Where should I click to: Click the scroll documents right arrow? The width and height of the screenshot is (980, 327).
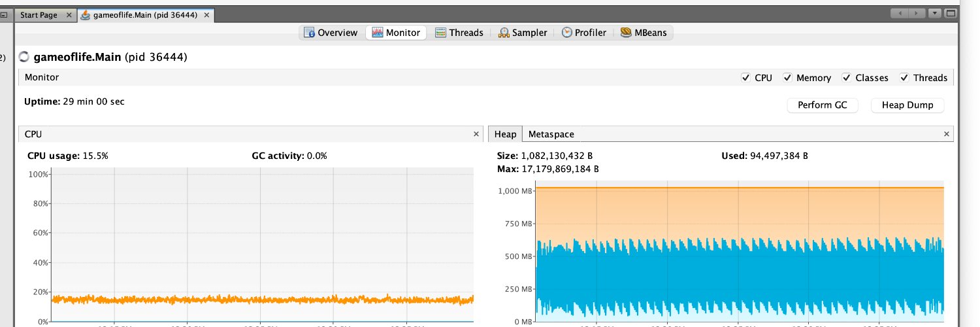(918, 13)
